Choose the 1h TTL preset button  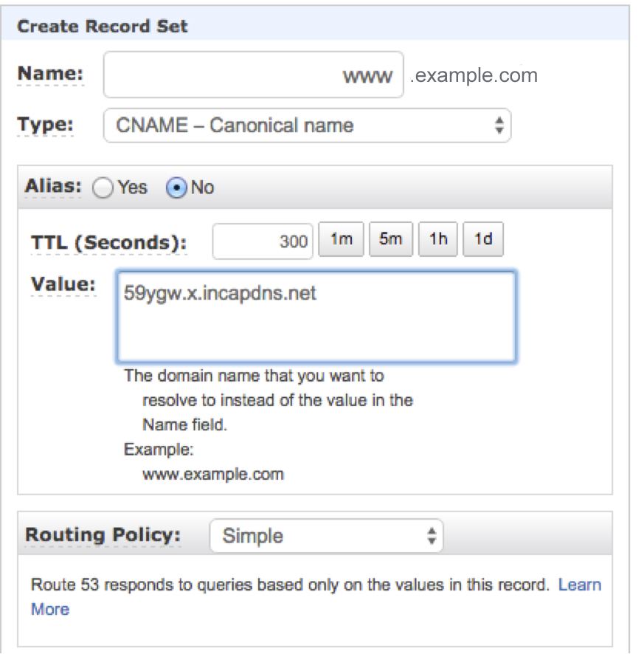point(438,240)
